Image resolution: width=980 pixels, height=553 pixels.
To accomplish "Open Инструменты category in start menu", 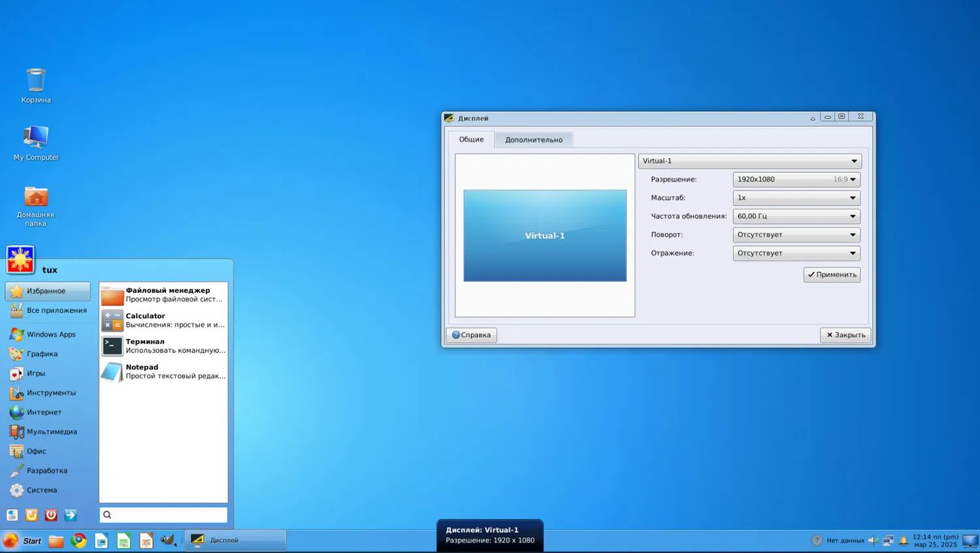I will point(48,393).
